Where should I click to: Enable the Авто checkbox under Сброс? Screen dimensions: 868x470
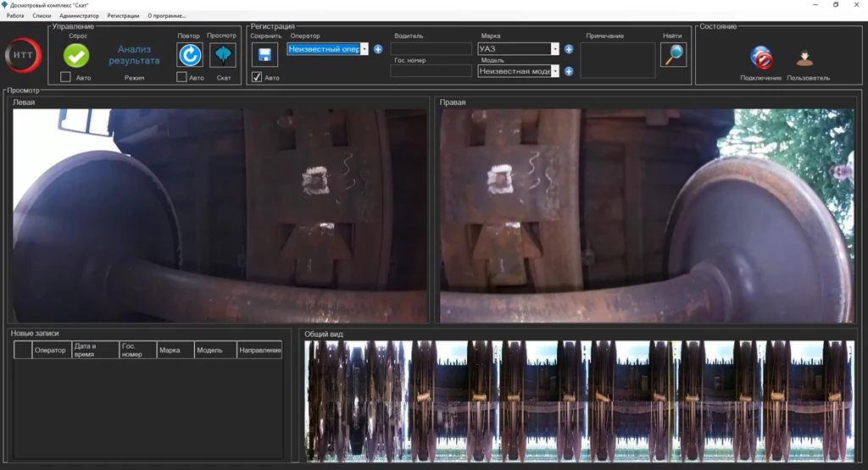(x=66, y=78)
